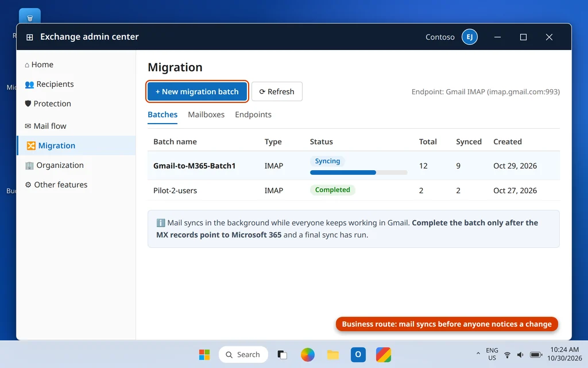Select Migration in the sidebar
The width and height of the screenshot is (588, 368).
click(76, 145)
